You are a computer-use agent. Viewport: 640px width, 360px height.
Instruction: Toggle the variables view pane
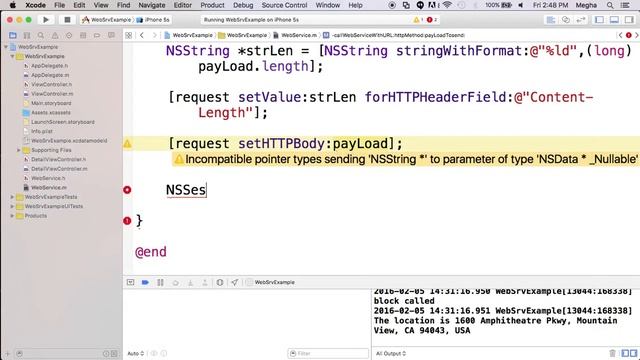pyautogui.click(x=625, y=353)
